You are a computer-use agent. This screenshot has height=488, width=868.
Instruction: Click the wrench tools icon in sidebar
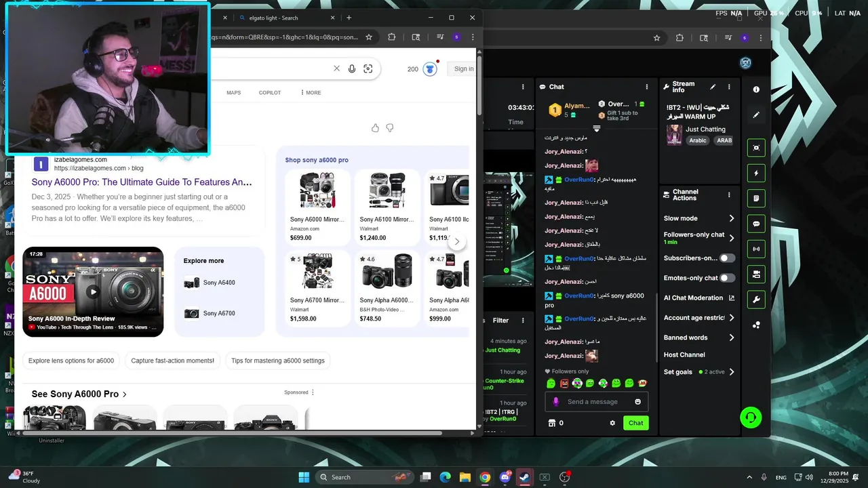click(x=756, y=300)
